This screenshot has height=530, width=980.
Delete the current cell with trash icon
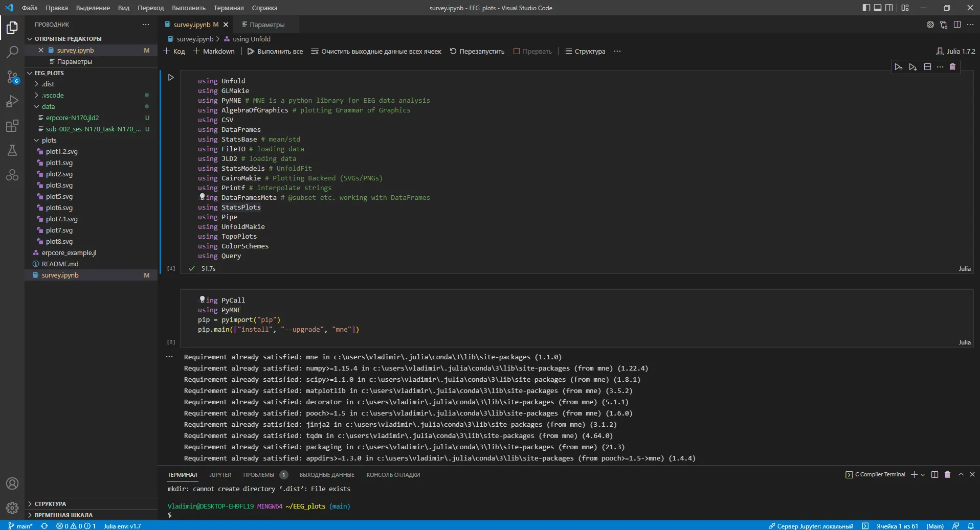click(x=952, y=67)
